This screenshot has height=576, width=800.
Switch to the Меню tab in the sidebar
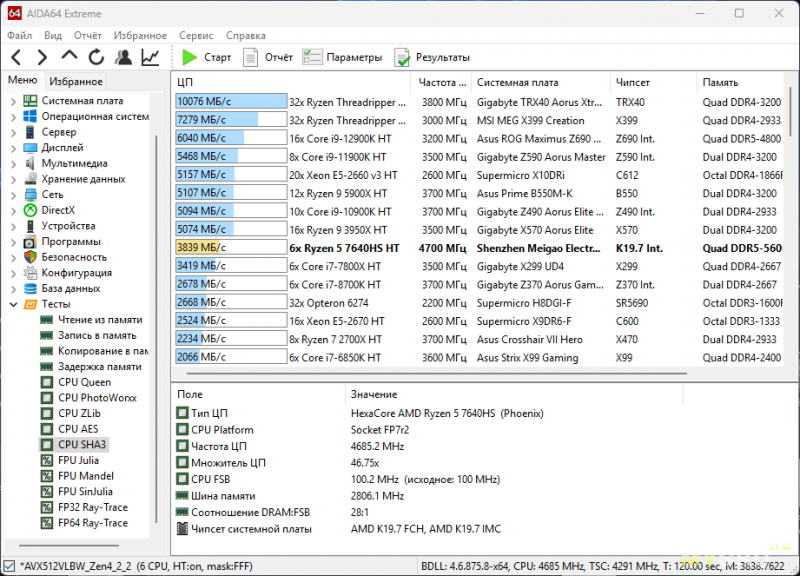pos(22,80)
